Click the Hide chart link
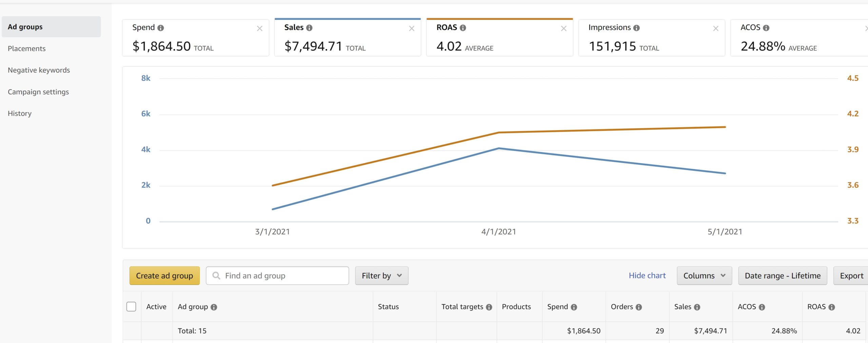The image size is (868, 343). [647, 276]
